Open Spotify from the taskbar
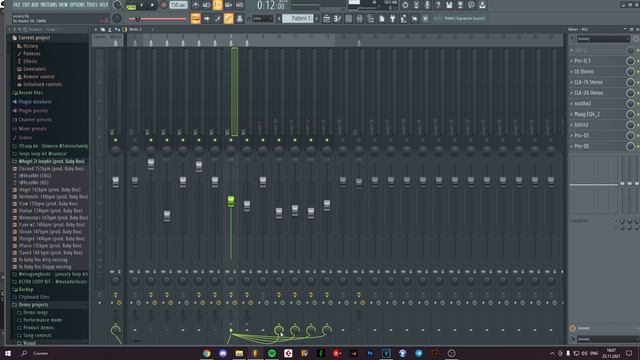 pyautogui.click(x=272, y=353)
